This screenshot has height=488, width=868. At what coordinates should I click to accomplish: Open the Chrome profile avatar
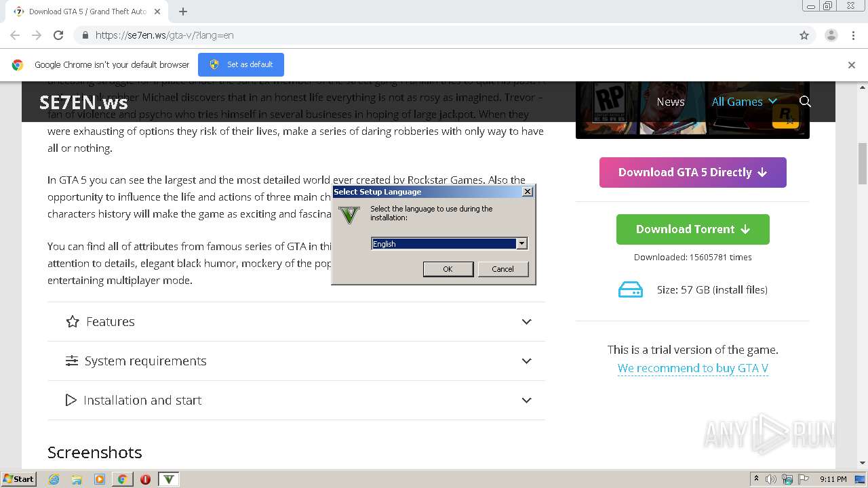point(831,35)
